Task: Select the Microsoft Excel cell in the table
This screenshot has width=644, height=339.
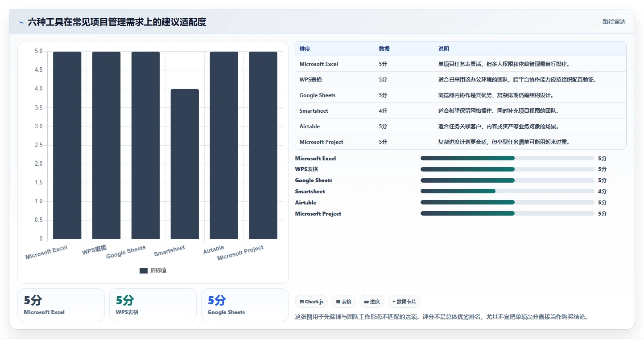Action: 319,64
